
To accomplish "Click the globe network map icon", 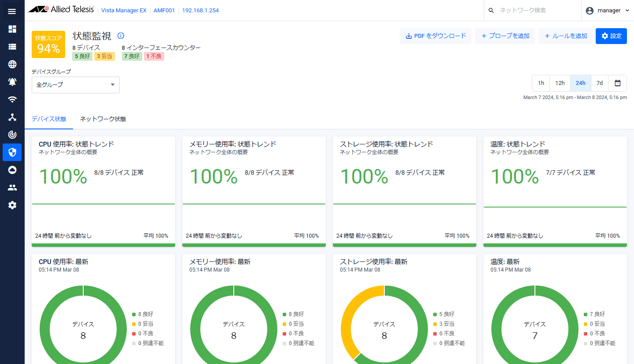I will (x=12, y=64).
